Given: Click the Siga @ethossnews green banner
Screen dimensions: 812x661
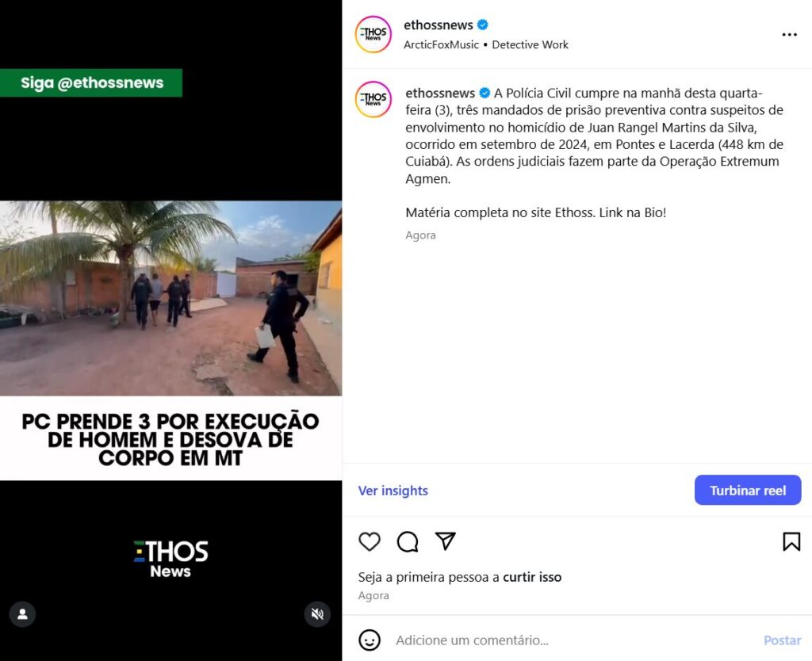Looking at the screenshot, I should 91,82.
